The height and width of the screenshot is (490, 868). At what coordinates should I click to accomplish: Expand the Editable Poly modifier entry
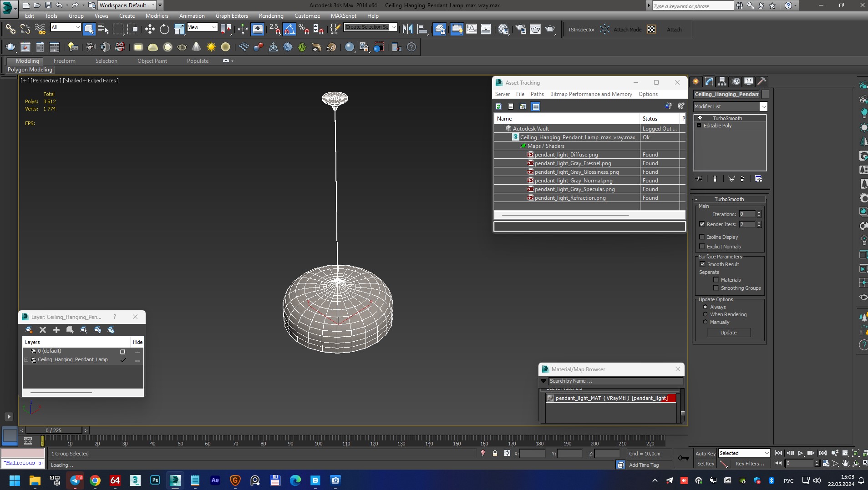click(699, 126)
